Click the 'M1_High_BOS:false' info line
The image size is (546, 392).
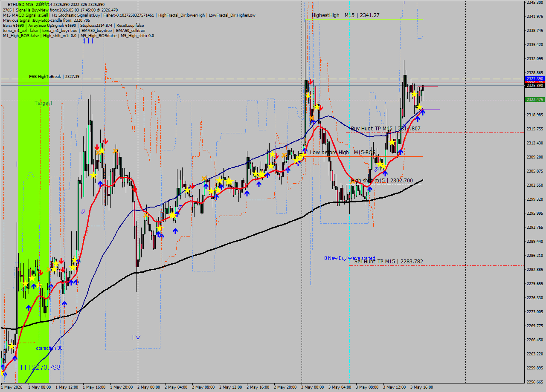tap(78, 35)
